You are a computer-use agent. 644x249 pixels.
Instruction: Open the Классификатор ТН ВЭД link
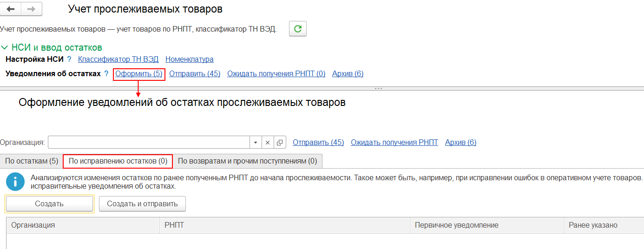point(118,59)
